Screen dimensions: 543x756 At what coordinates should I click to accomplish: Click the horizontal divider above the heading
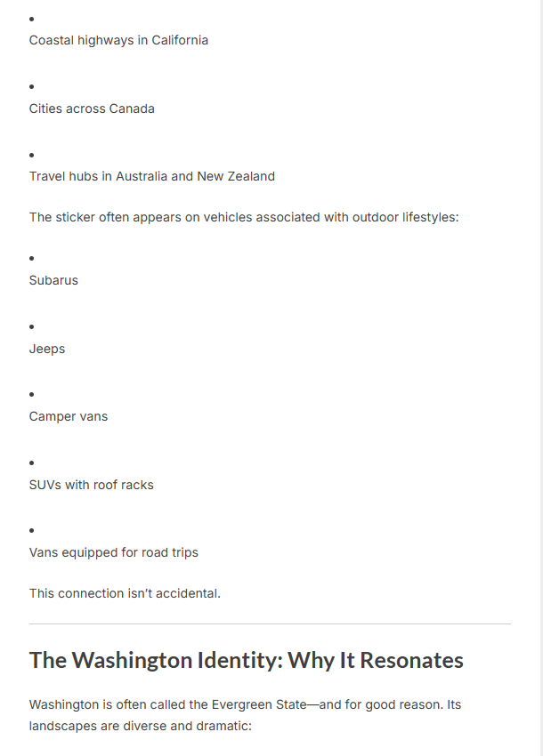pos(270,623)
